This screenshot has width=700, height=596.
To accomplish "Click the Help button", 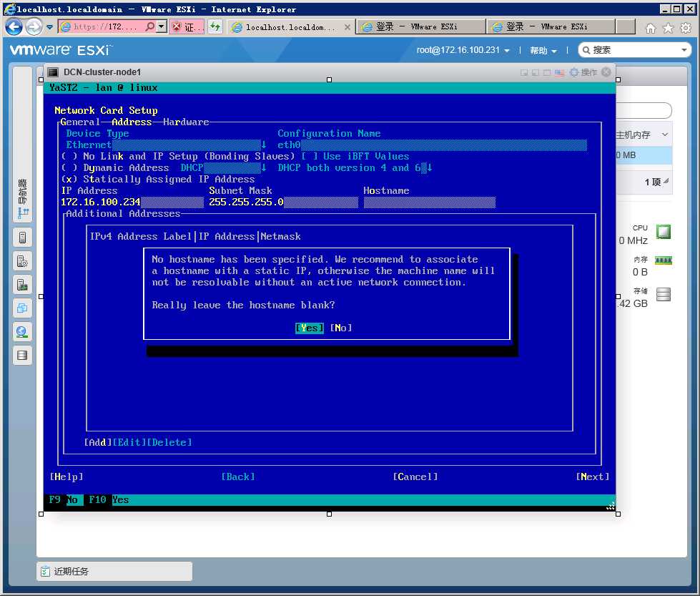I will pos(66,477).
